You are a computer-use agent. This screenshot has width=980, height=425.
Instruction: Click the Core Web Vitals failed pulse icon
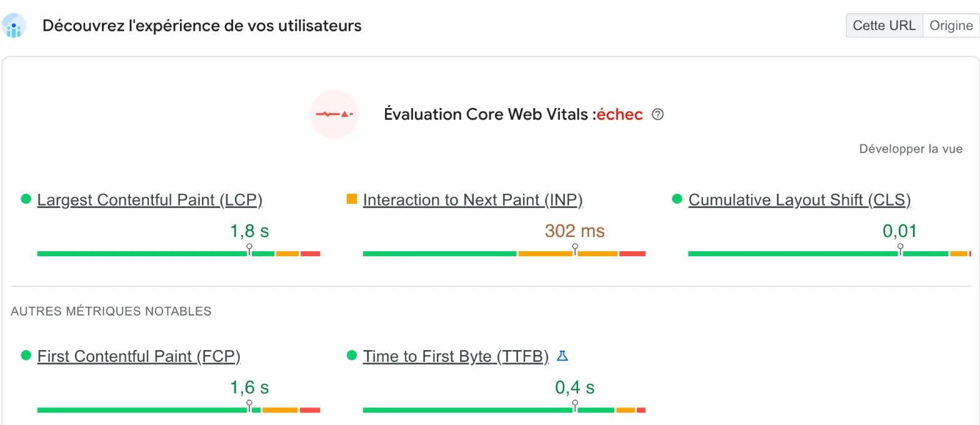click(334, 114)
